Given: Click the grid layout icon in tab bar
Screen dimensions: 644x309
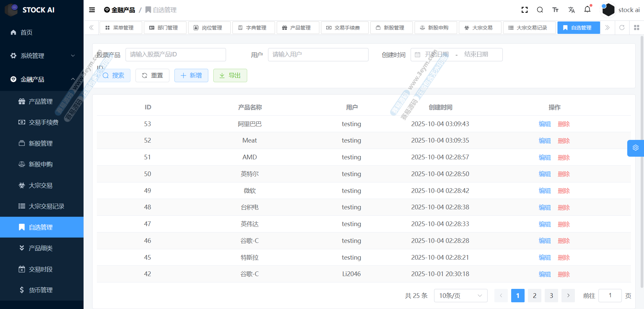Looking at the screenshot, I should 636,28.
